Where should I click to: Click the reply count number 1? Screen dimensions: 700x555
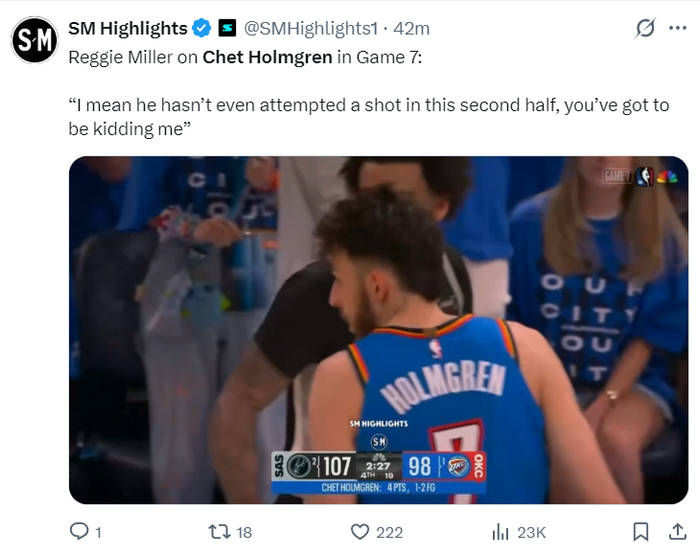pyautogui.click(x=98, y=532)
